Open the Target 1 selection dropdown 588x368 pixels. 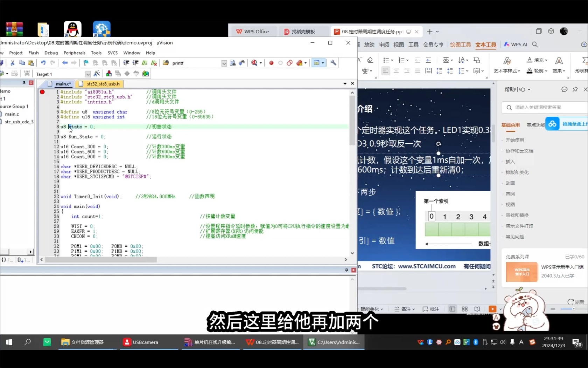(x=88, y=74)
